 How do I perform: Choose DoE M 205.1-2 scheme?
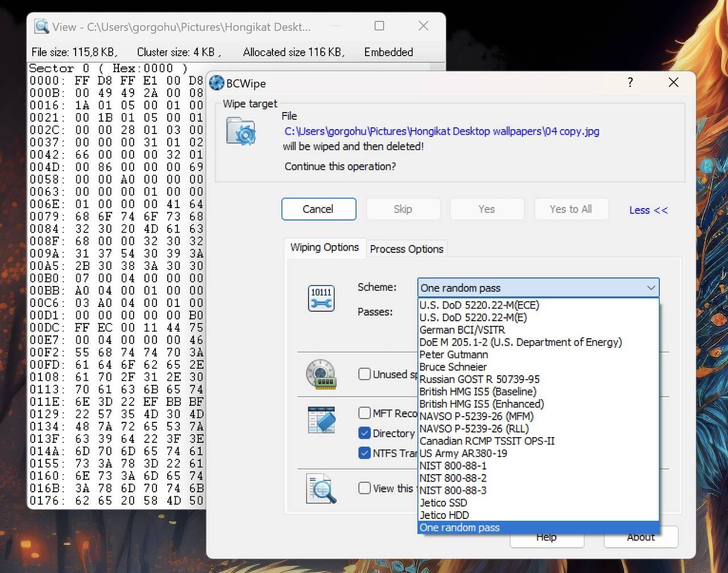538,342
